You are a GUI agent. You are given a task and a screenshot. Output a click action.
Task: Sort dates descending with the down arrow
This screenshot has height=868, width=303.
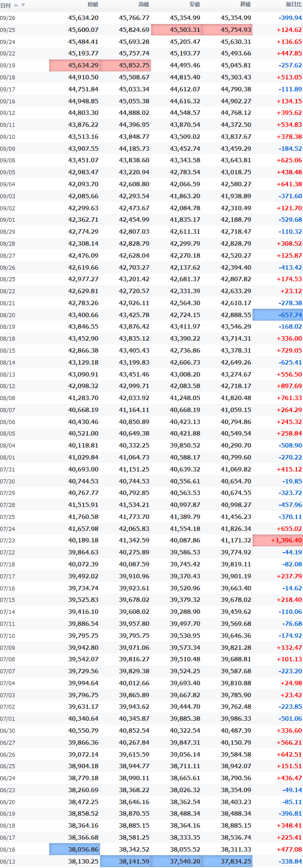pos(23,5)
